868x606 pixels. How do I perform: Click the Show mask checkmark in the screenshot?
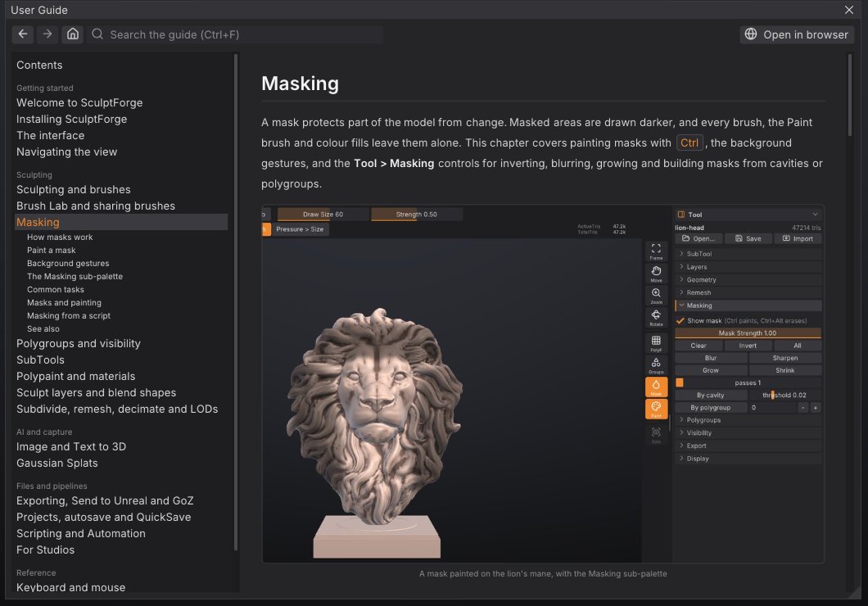680,320
